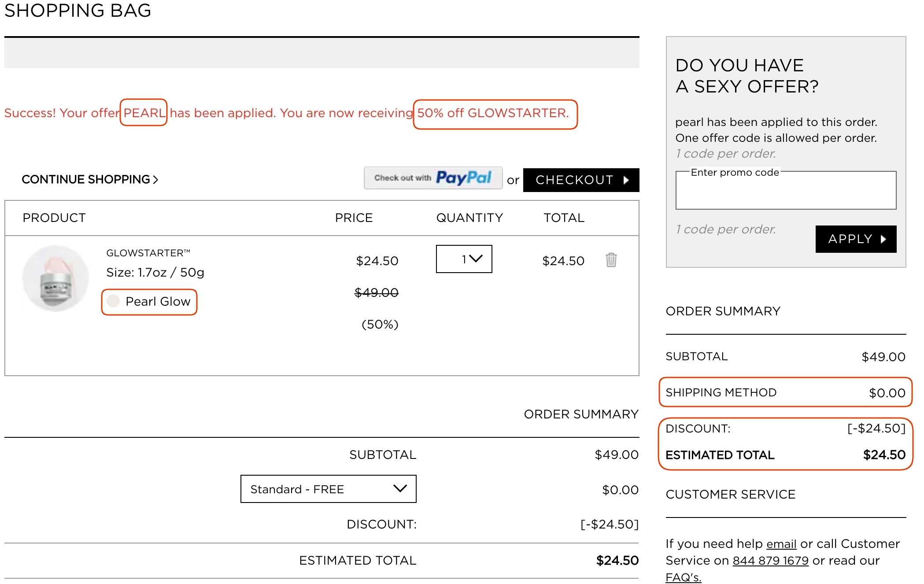Focus the Enter promo code field
Image resolution: width=924 pixels, height=584 pixels.
786,190
